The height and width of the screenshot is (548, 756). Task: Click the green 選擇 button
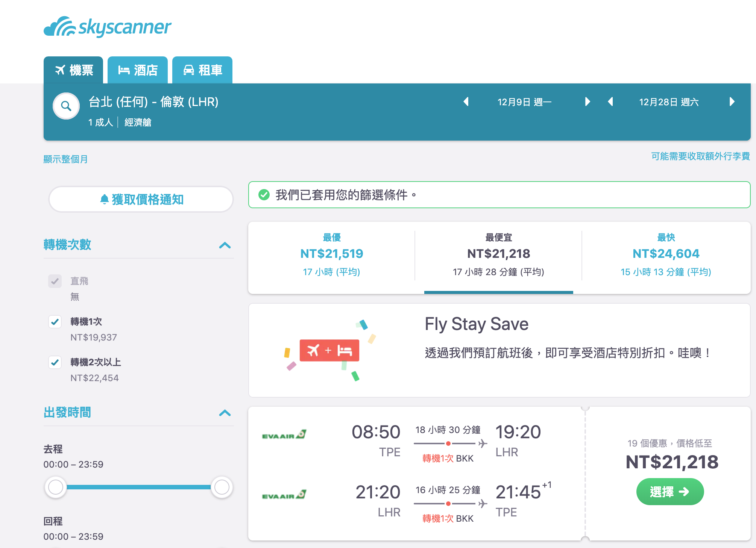pos(670,492)
